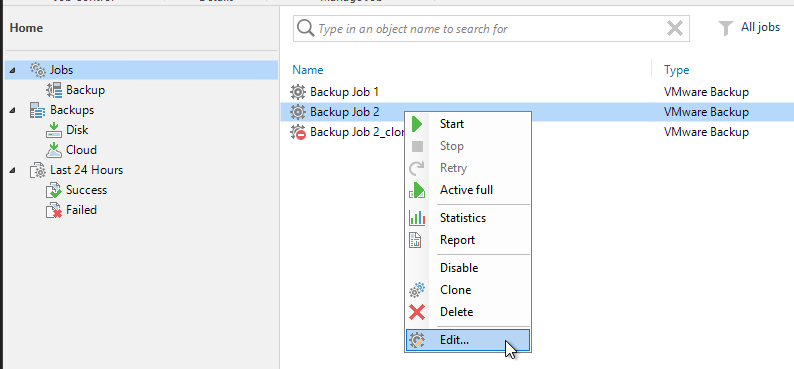Select Success label in the tree
Viewport: 794px width, 369px height.
point(87,190)
